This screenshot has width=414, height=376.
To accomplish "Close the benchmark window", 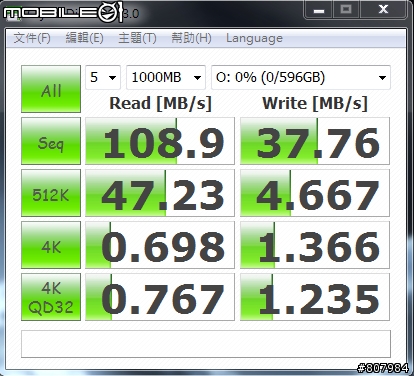I will coord(383,9).
